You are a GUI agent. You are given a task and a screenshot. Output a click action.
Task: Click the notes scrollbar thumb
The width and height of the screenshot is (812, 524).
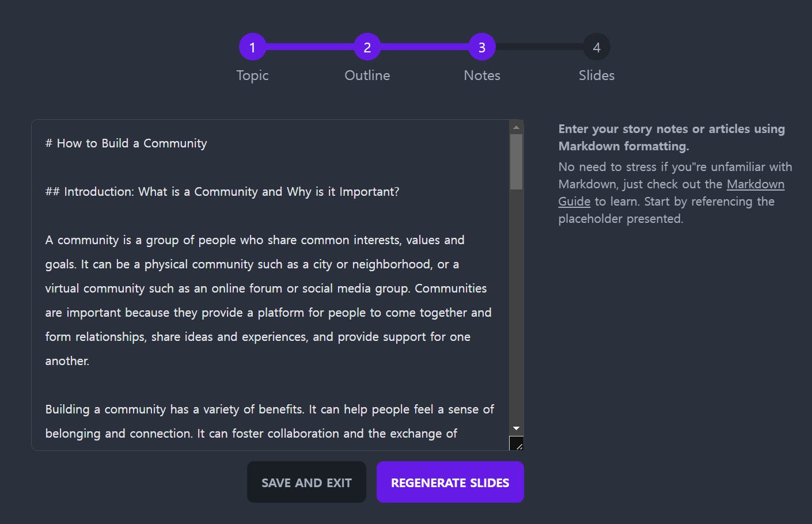pos(516,162)
